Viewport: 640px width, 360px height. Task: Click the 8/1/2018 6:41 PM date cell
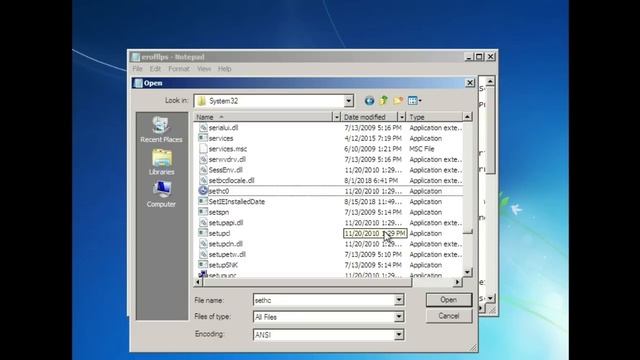pyautogui.click(x=371, y=180)
